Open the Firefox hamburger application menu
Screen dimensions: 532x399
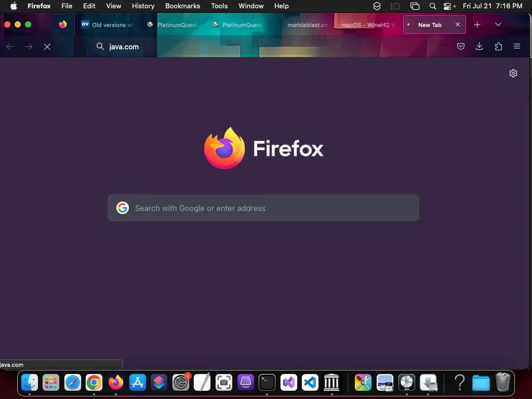[517, 46]
